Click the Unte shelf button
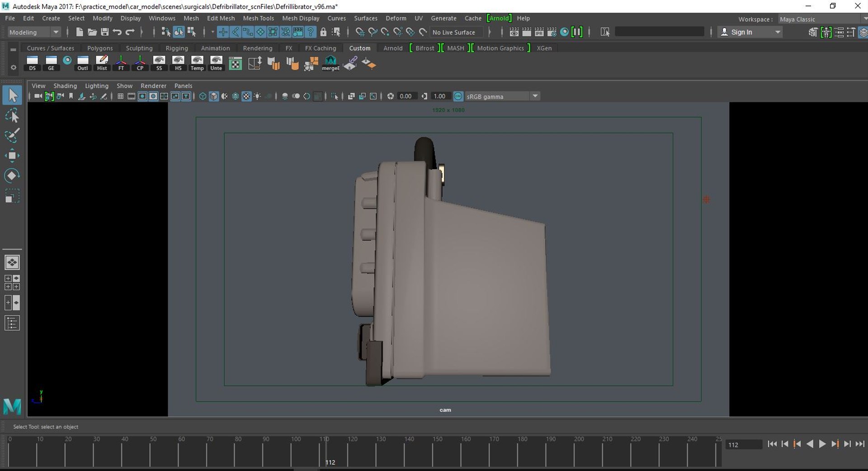 [216, 63]
